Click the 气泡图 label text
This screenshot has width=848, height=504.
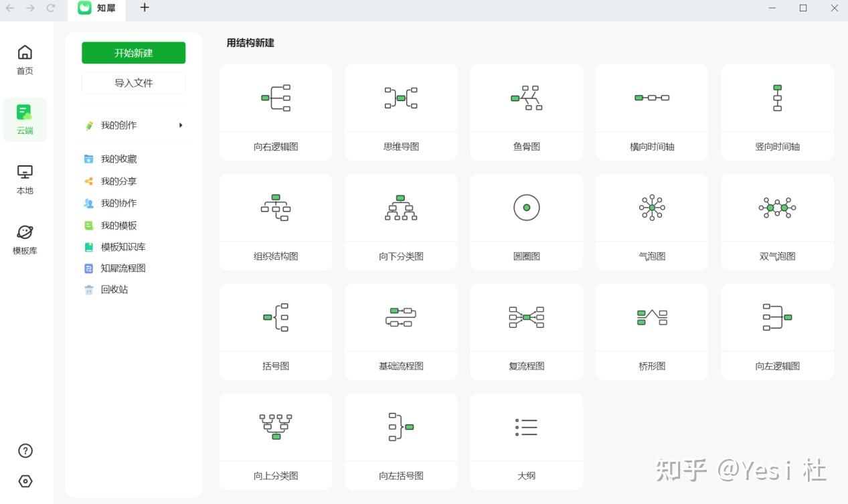point(652,256)
